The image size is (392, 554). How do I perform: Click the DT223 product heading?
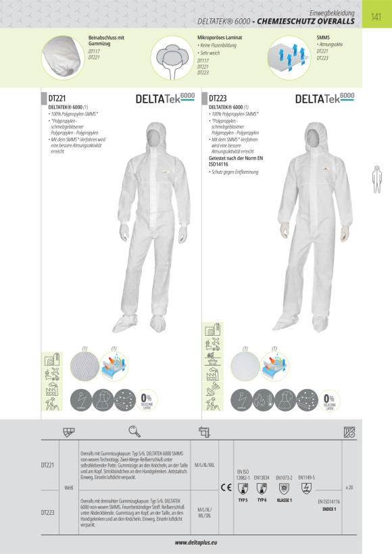pos(218,98)
